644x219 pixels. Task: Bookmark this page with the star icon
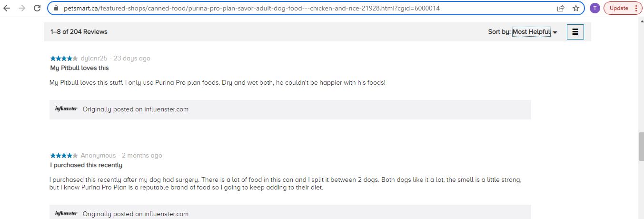pos(575,8)
